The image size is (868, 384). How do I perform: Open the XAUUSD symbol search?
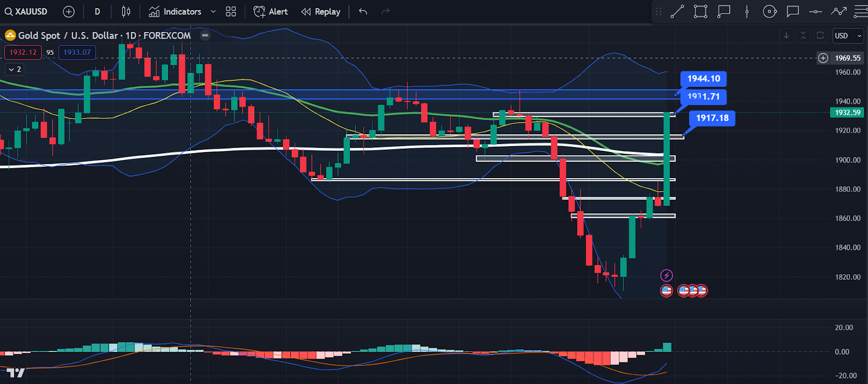pos(26,11)
